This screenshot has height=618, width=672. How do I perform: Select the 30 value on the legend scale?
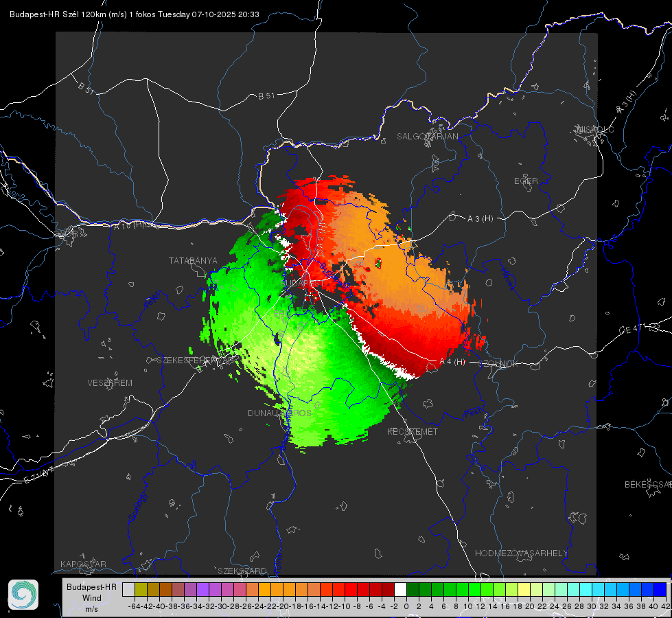click(592, 606)
